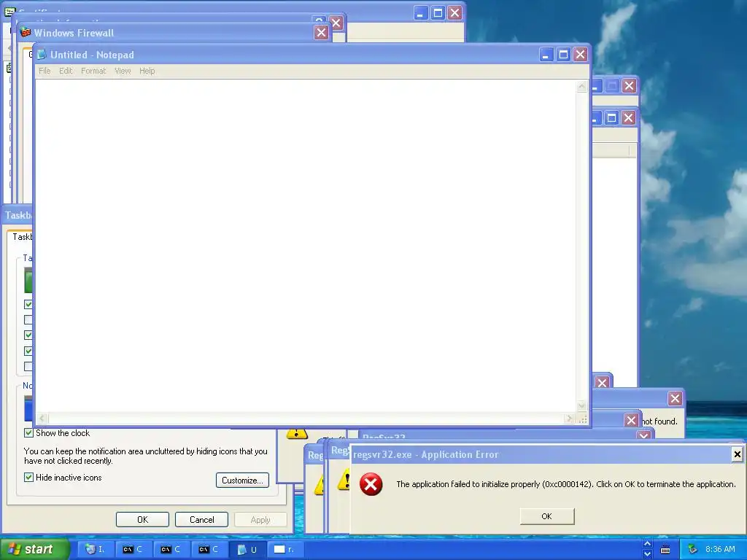Minimize the Untitled - Notepad window
This screenshot has width=747, height=560.
coord(546,55)
